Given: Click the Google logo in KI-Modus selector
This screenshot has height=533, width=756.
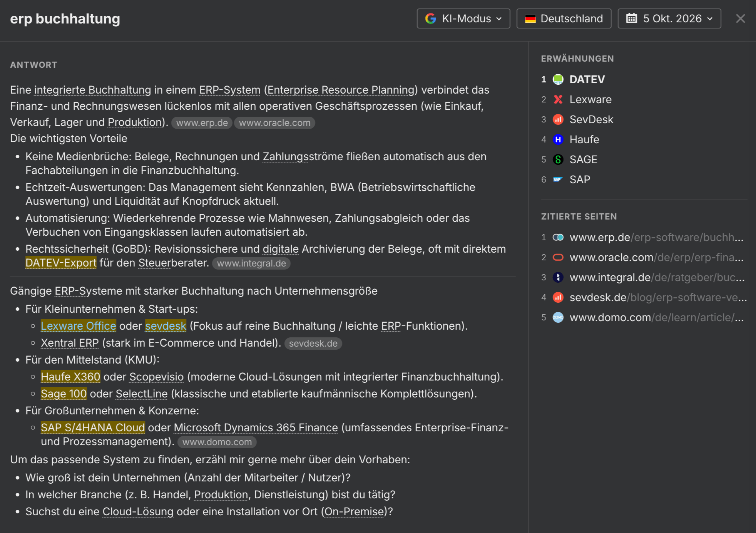Looking at the screenshot, I should 431,18.
